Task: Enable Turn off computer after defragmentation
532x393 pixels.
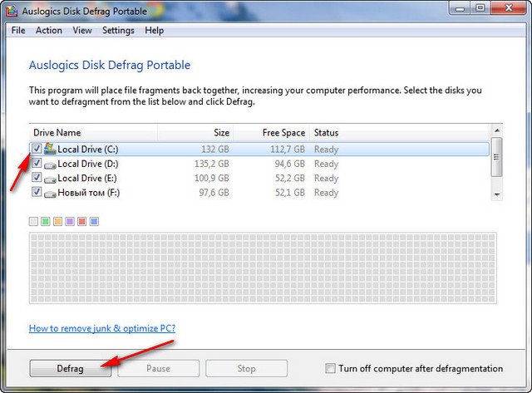Action: pos(330,368)
